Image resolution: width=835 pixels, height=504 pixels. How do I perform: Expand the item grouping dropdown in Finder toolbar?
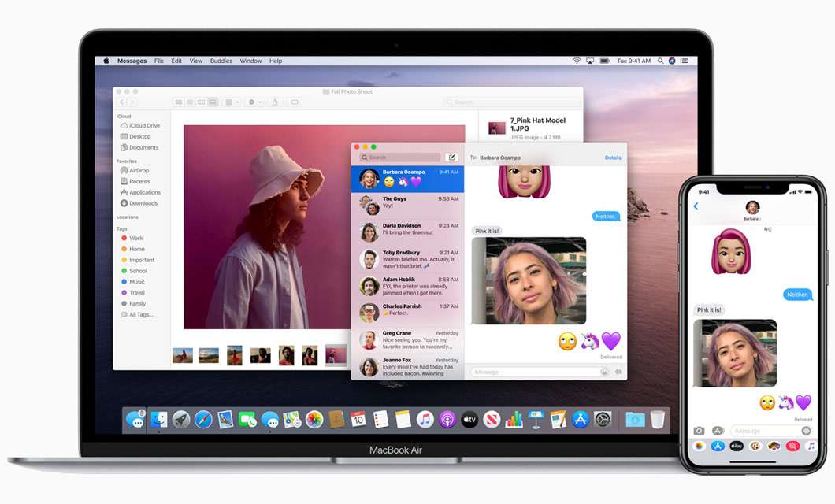pyautogui.click(x=233, y=102)
